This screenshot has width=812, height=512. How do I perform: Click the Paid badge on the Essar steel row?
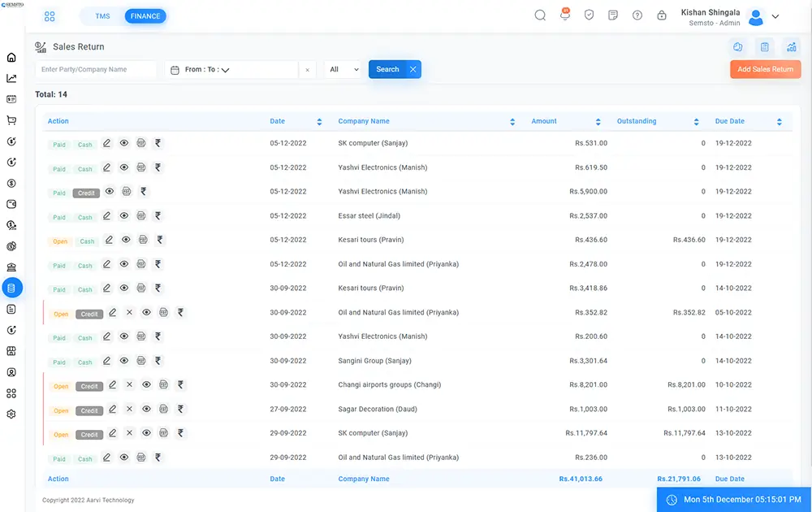coord(59,218)
